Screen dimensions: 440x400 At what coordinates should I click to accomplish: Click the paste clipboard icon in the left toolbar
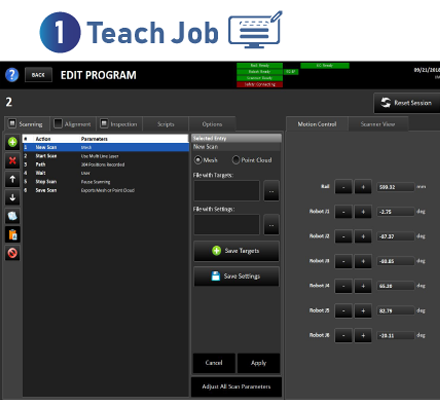coord(12,235)
